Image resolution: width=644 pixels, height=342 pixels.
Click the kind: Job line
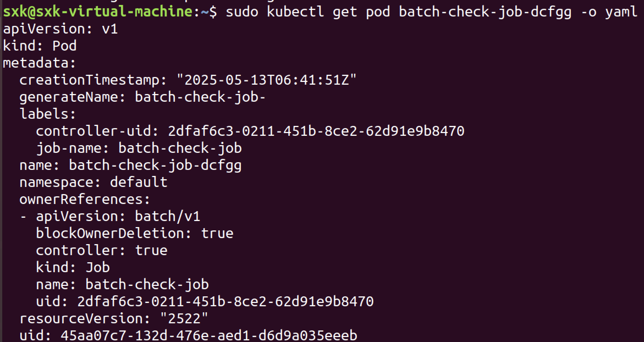(x=73, y=267)
